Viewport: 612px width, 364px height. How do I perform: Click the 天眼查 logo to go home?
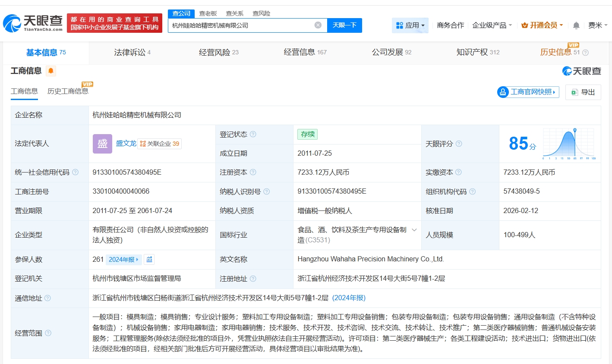(33, 23)
